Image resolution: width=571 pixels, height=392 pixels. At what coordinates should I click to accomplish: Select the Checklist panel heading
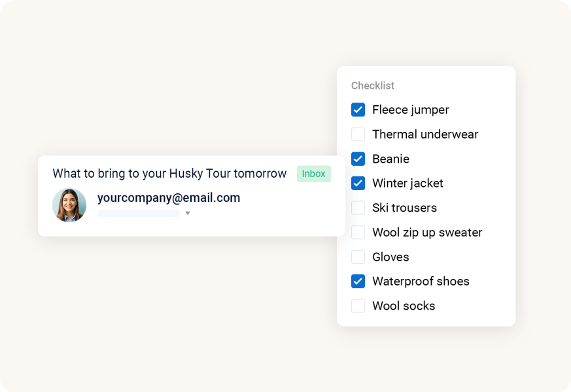pos(373,86)
